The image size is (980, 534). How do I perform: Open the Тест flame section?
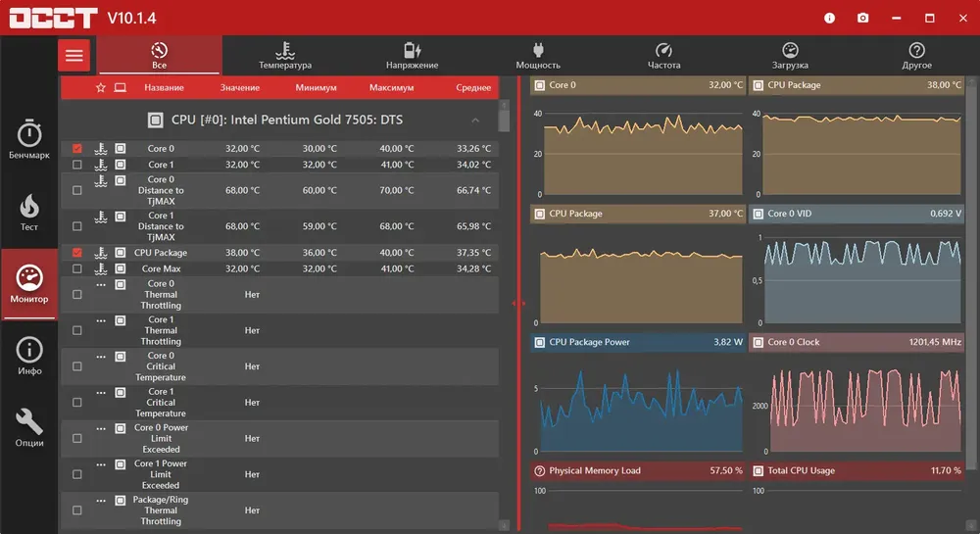pyautogui.click(x=29, y=213)
